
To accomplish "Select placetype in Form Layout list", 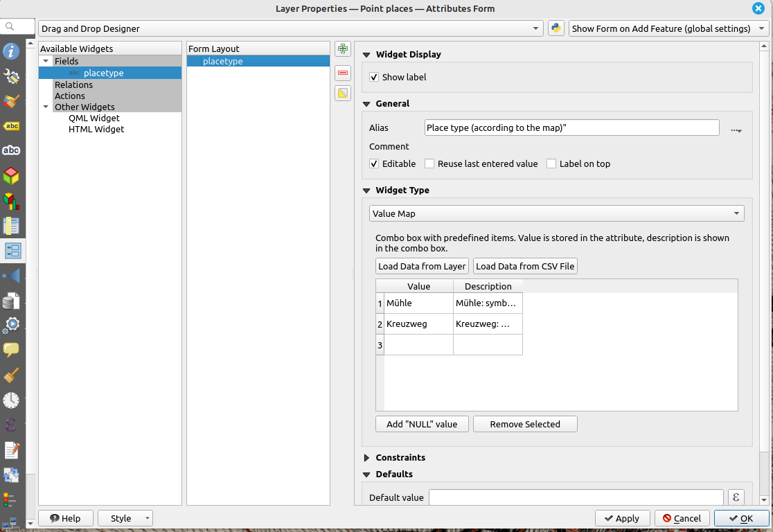I will click(222, 61).
